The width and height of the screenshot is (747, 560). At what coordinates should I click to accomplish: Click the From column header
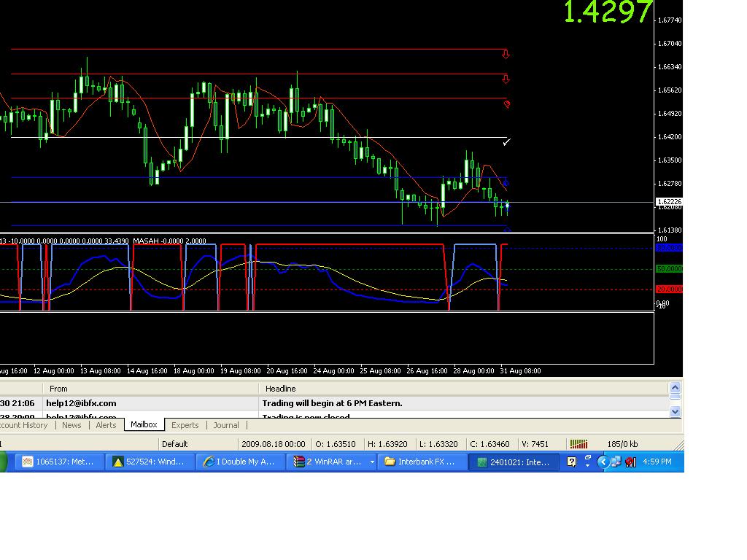150,389
